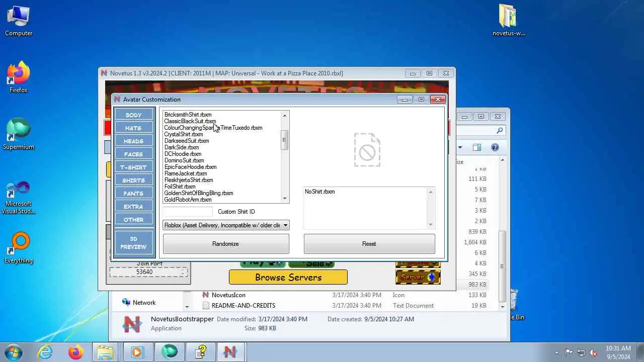This screenshot has height=362, width=644.
Task: Click the shirt list scrollbar down arrow
Action: [x=285, y=199]
